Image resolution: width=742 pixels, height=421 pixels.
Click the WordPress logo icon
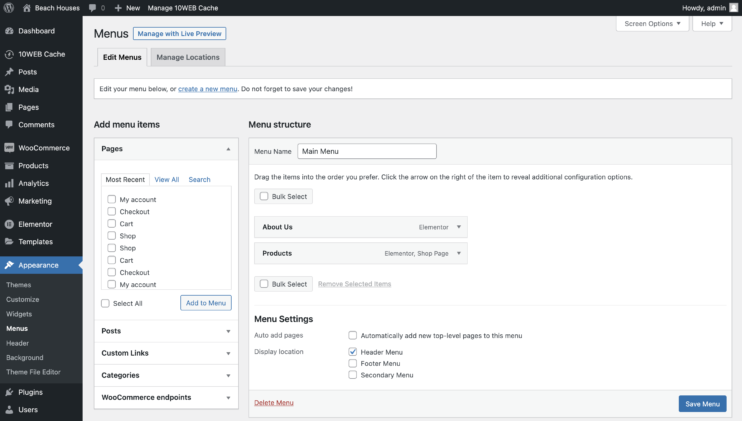pos(9,8)
